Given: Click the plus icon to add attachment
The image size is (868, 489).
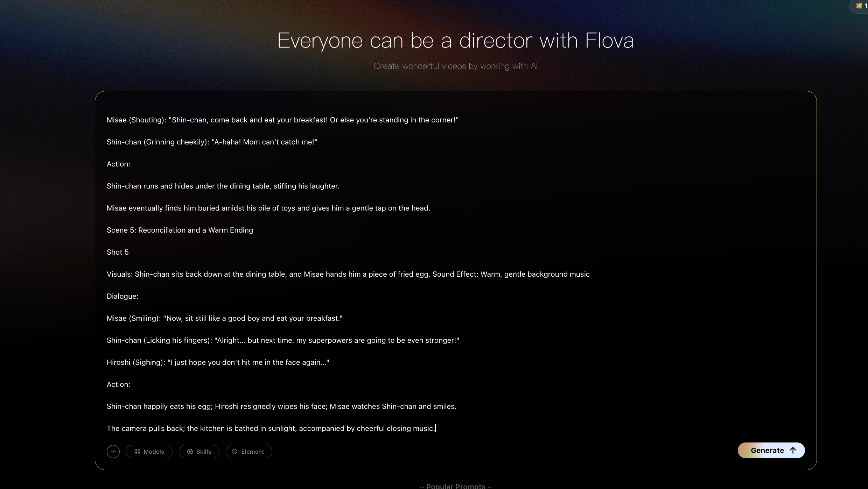Looking at the screenshot, I should [x=113, y=452].
